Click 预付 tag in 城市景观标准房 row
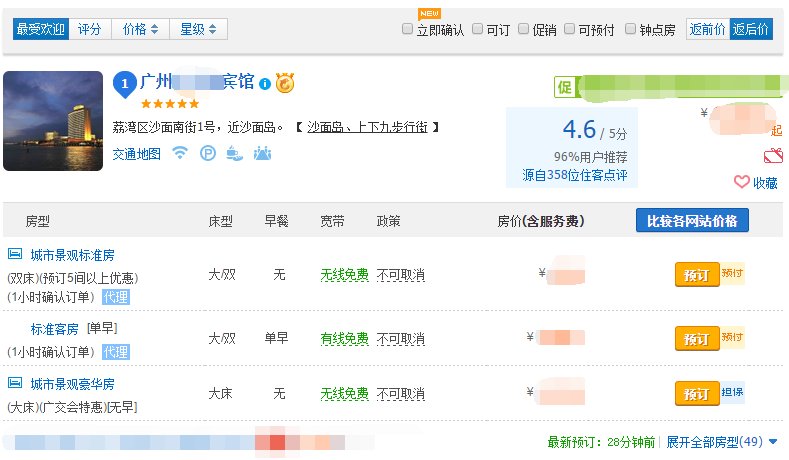Image resolution: width=789 pixels, height=460 pixels. 732,273
